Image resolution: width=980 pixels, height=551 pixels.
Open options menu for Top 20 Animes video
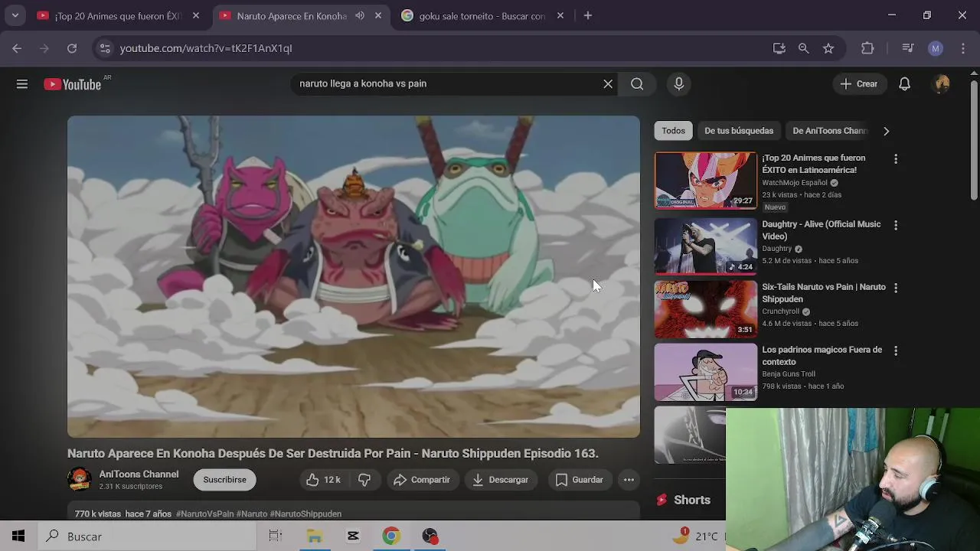(x=896, y=159)
